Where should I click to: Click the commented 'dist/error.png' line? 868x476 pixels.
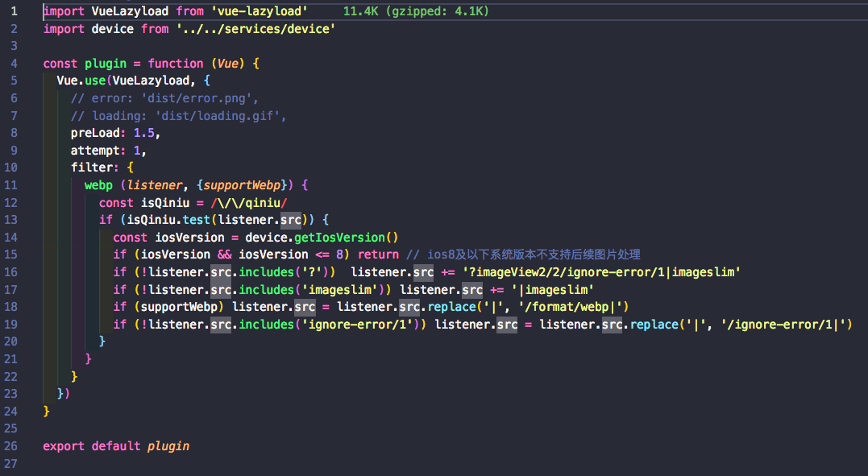(164, 98)
